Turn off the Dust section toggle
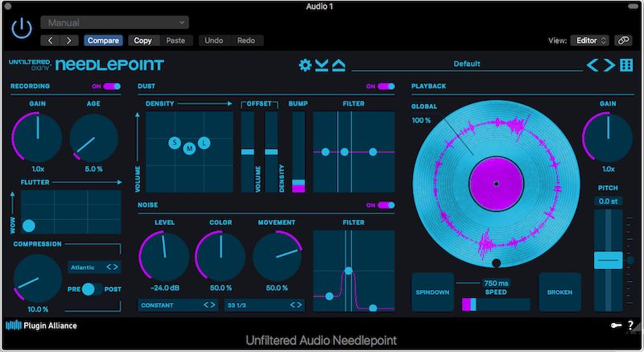The width and height of the screenshot is (644, 352). tap(386, 86)
